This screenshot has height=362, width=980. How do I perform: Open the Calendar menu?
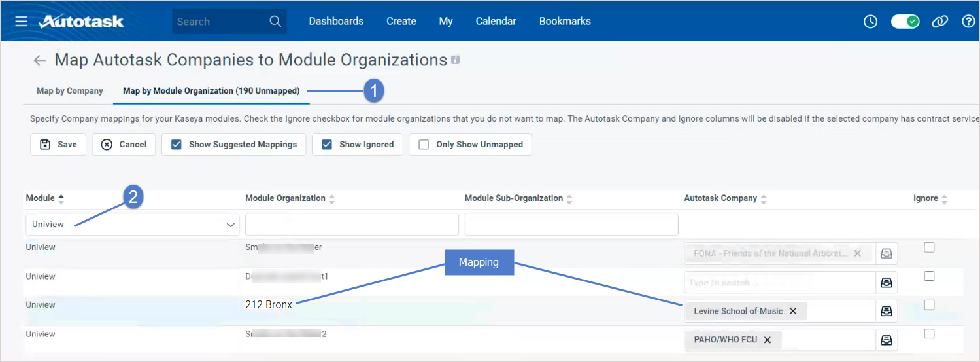point(496,22)
